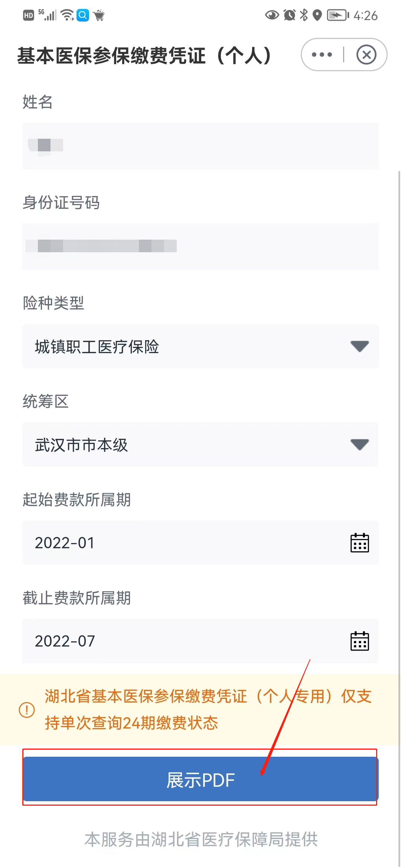Tap the blue search app status icon
401x868 pixels.
(83, 15)
